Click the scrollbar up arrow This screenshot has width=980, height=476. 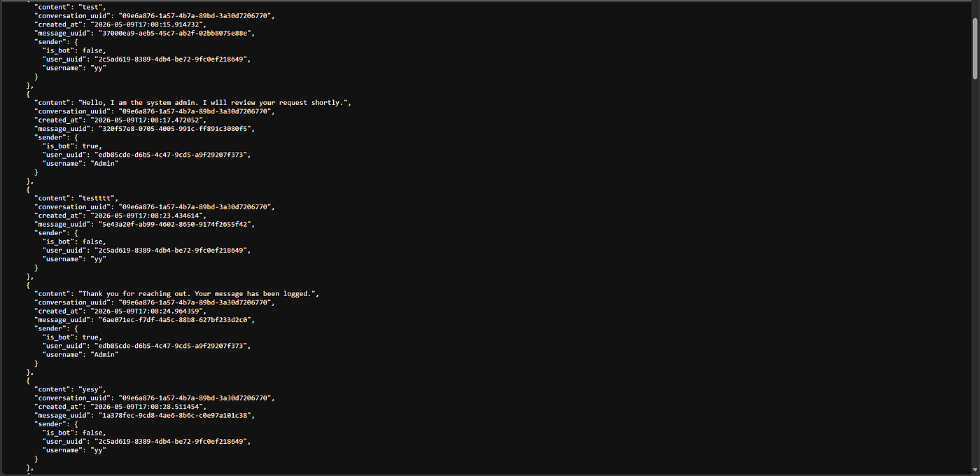[x=974, y=4]
